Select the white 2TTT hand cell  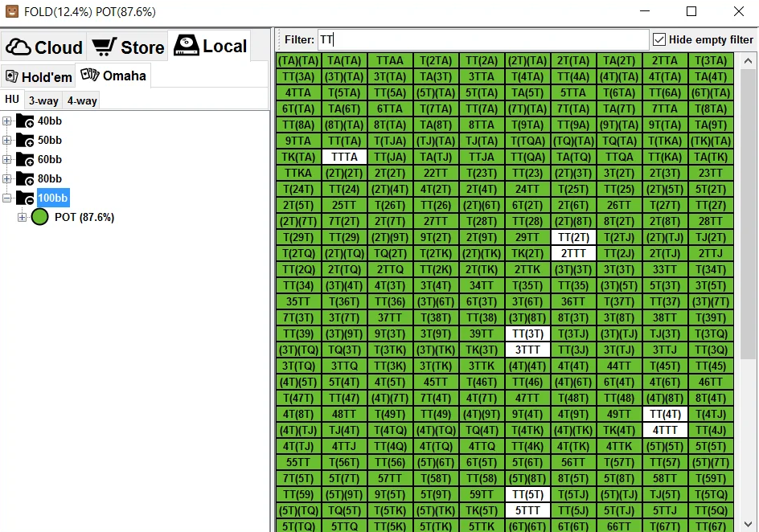pos(573,253)
